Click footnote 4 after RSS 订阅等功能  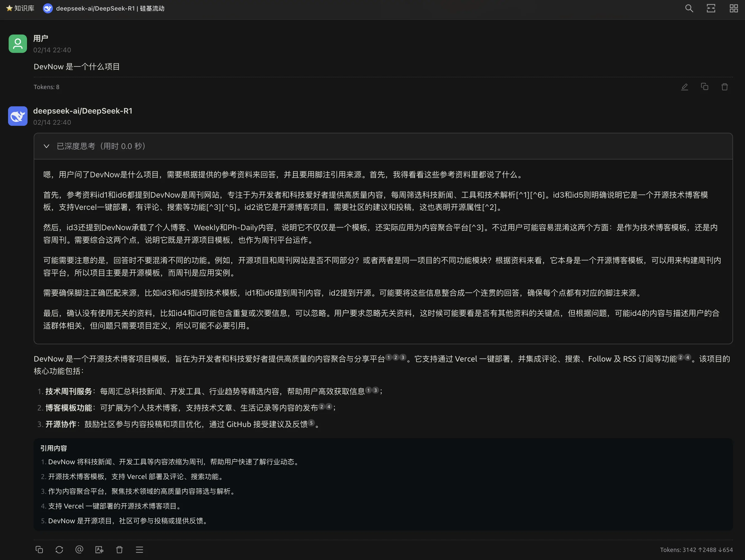688,357
